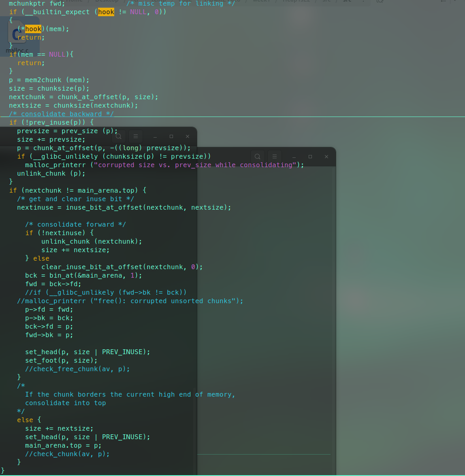Click line 'if (!nextinuse) {'
This screenshot has width=465, height=476.
(x=60, y=233)
